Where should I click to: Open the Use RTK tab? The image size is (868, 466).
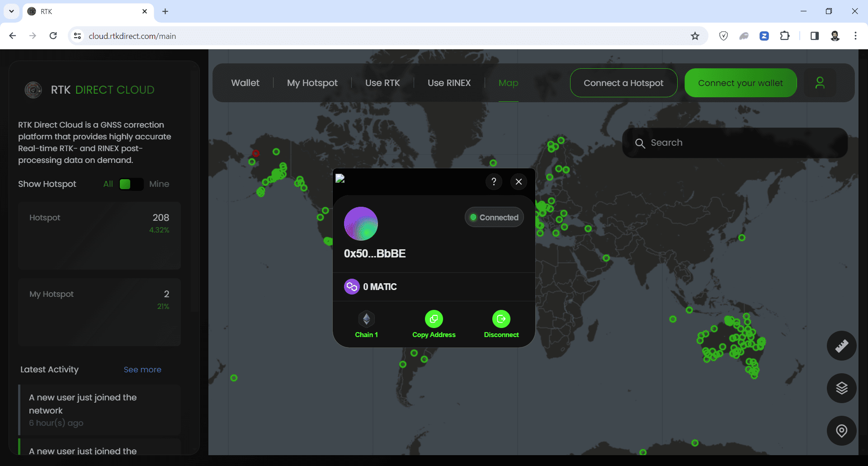(x=382, y=83)
